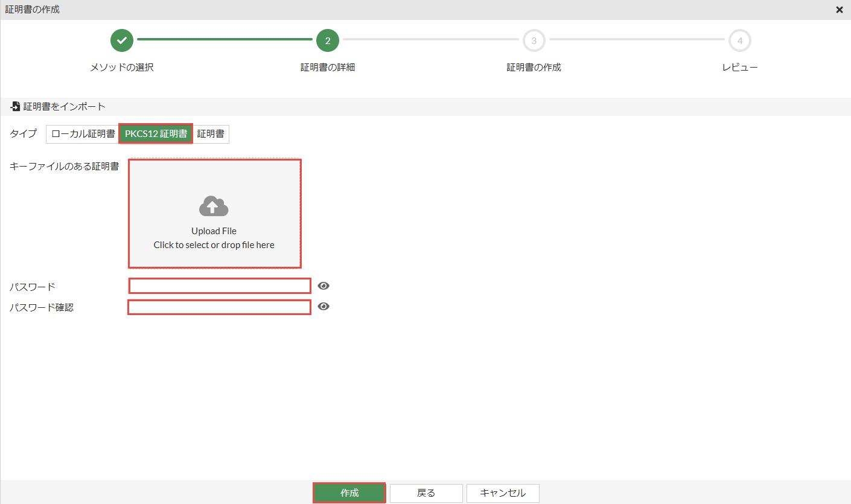Click the メソッドの選択 step label
851x504 pixels.
(x=122, y=68)
